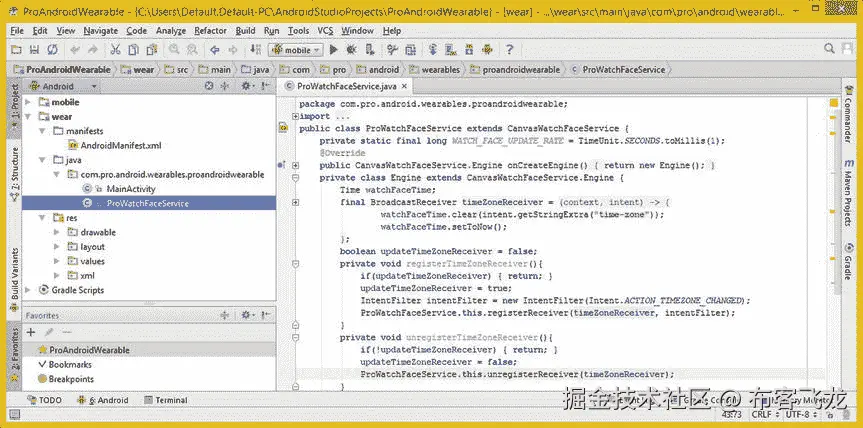Click the Forward navigation arrow
Screen dimensions: 863x428
point(232,50)
